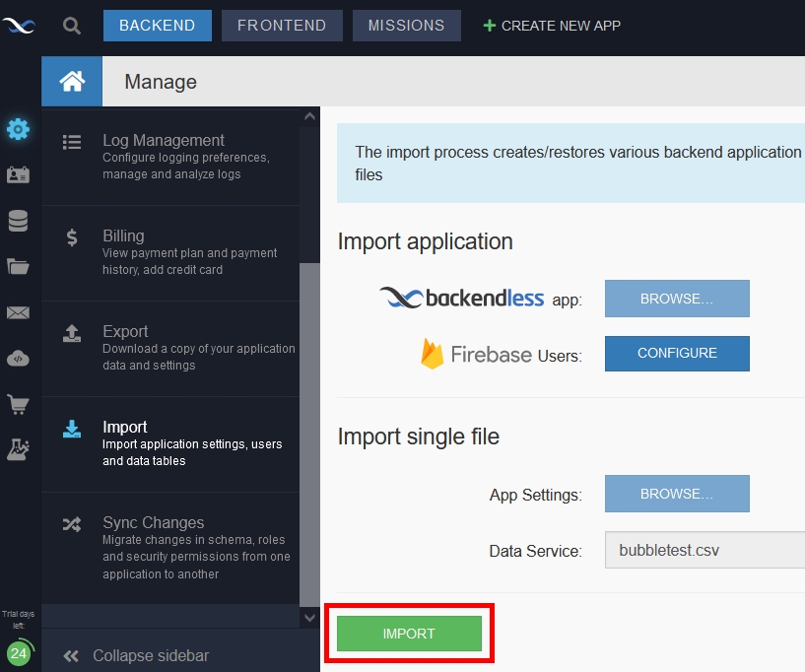Click the Export upload icon

tap(72, 333)
